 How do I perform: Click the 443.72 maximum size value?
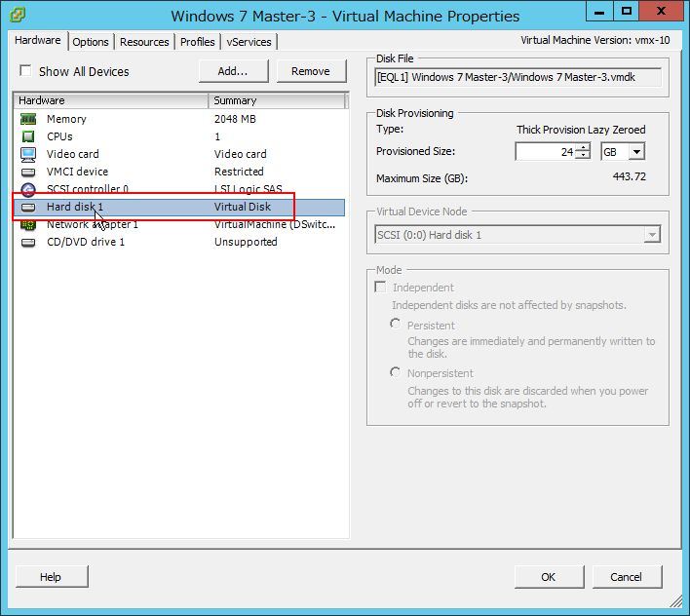point(630,176)
